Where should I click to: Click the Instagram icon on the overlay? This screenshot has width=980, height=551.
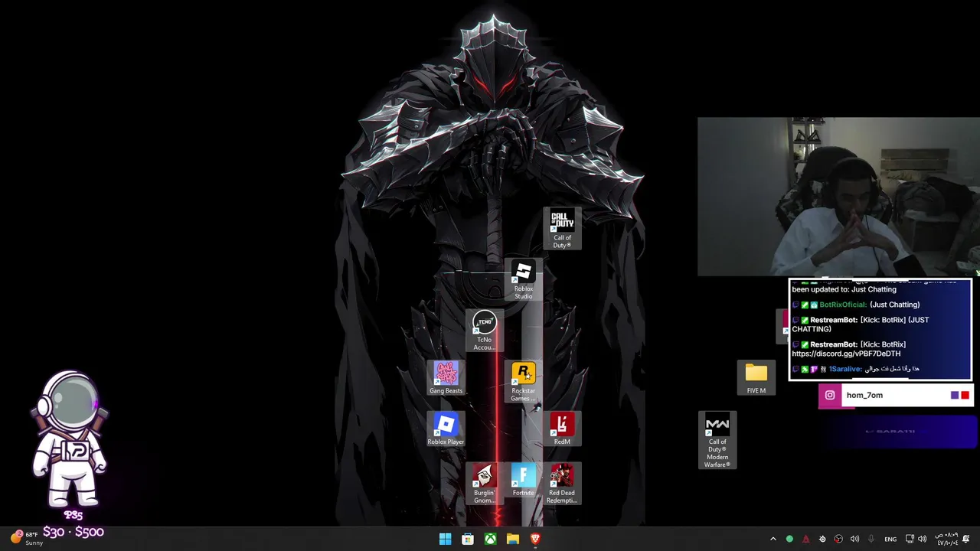pos(830,395)
